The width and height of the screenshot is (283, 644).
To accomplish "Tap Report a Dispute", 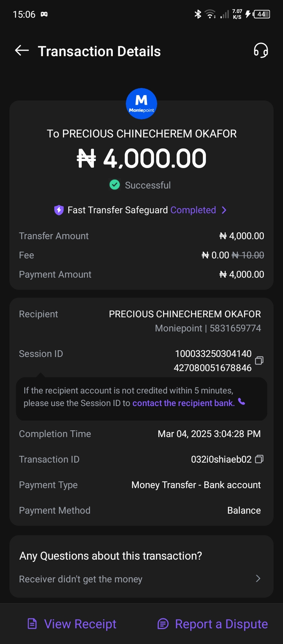I will point(221,624).
